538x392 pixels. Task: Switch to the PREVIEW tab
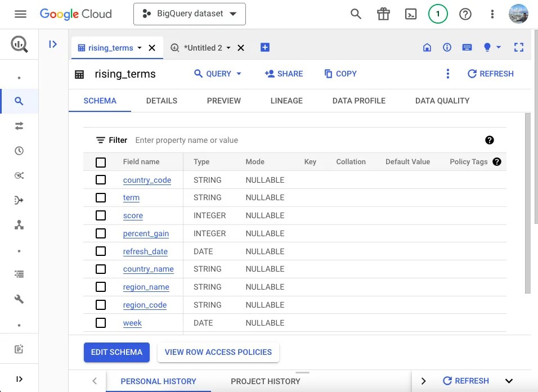223,101
